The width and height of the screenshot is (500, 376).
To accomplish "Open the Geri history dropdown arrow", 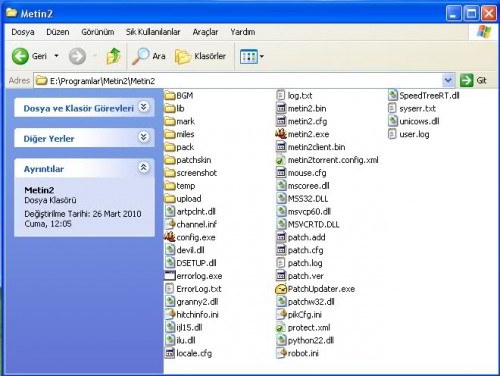I will 56,56.
